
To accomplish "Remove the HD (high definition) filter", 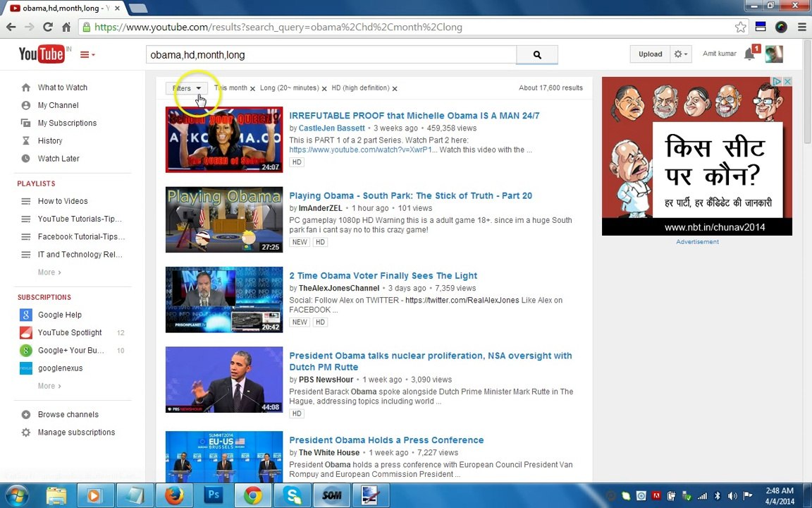I will (x=395, y=89).
